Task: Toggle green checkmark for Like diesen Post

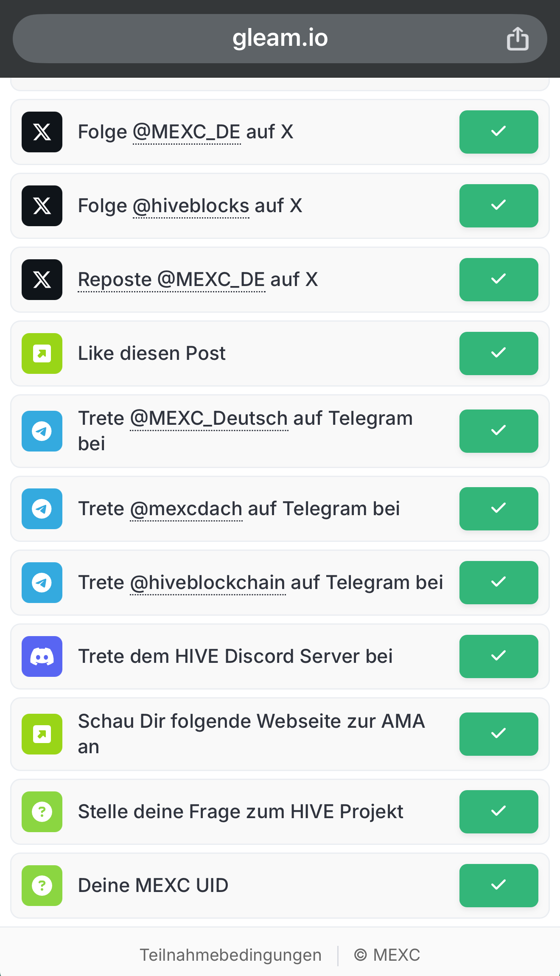Action: (x=498, y=353)
